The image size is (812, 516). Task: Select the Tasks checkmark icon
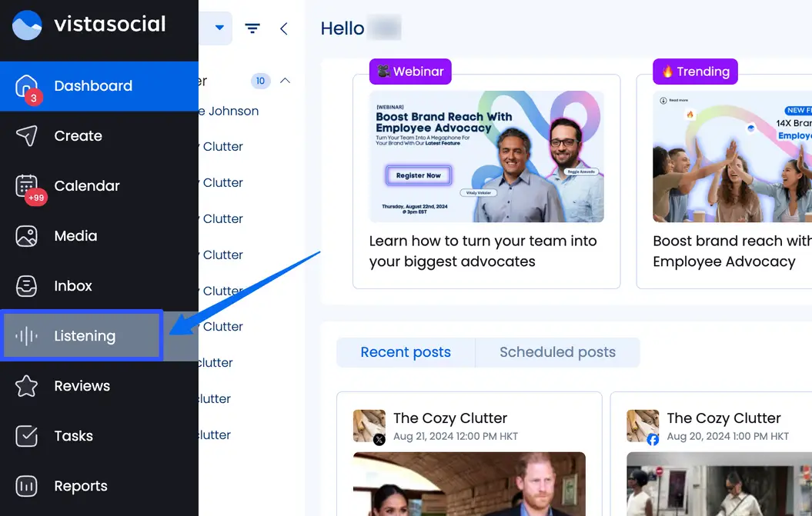[27, 436]
